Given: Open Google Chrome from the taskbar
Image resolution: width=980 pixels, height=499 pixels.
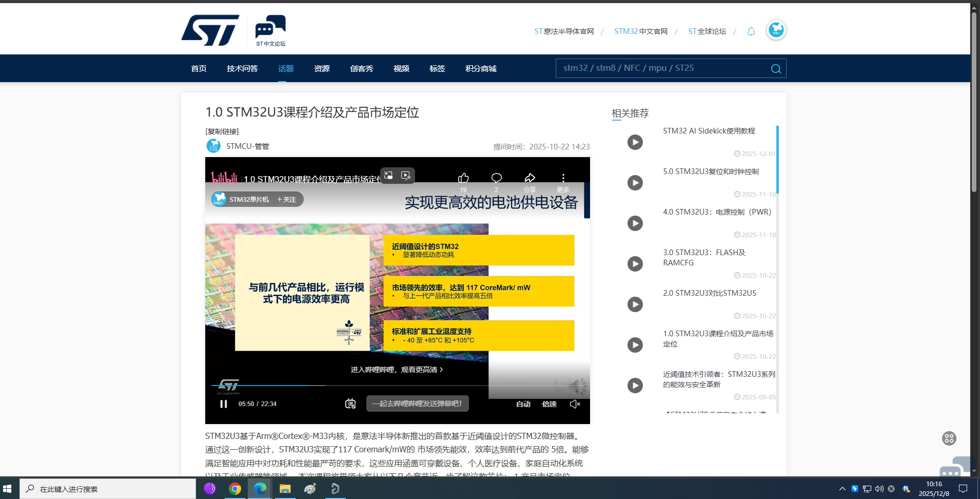Looking at the screenshot, I should [x=235, y=489].
